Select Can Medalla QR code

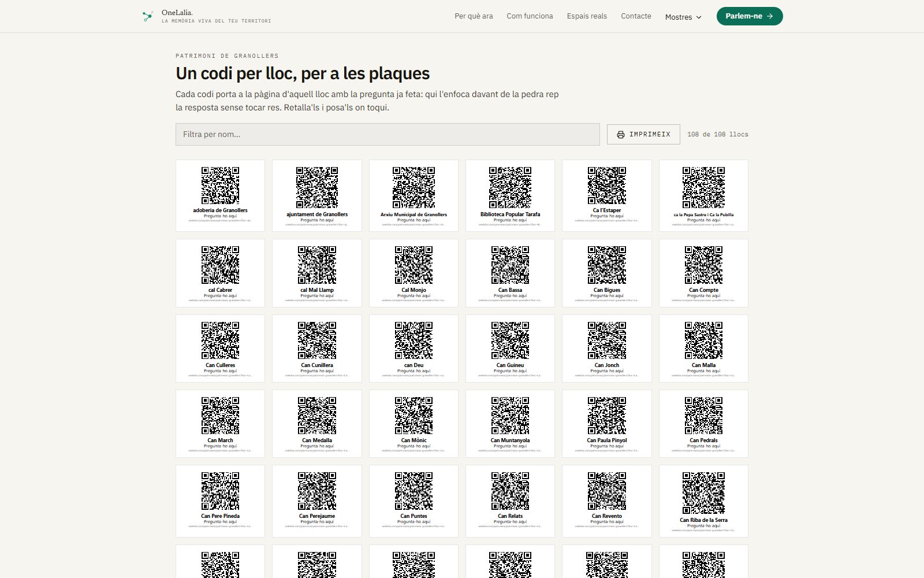tap(317, 416)
